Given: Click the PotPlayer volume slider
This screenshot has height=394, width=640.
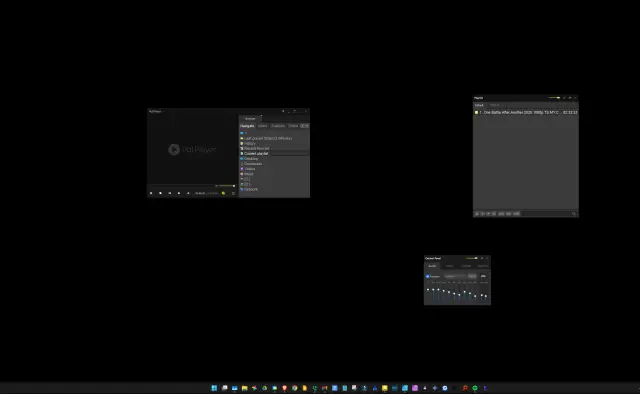Looking at the screenshot, I should pos(225,186).
